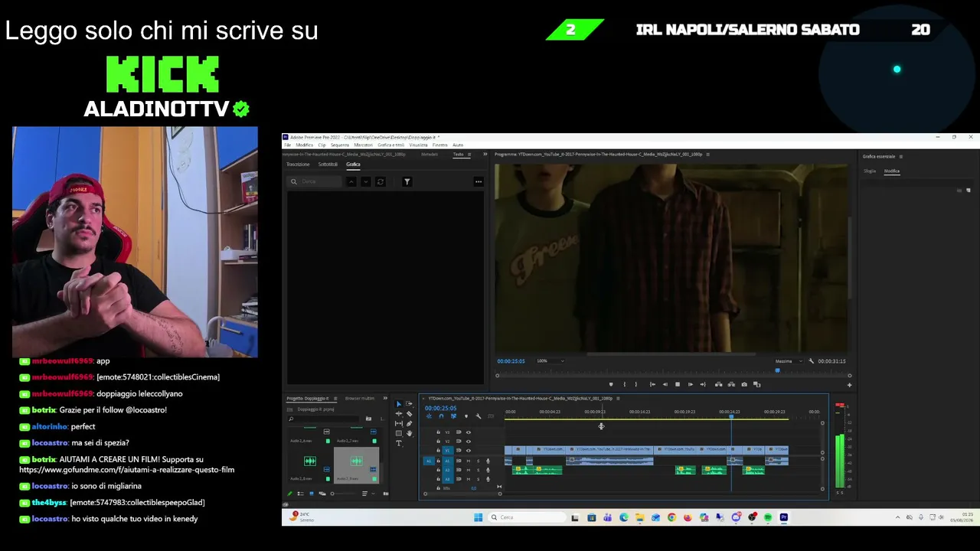Click the Windows Start button

(479, 517)
